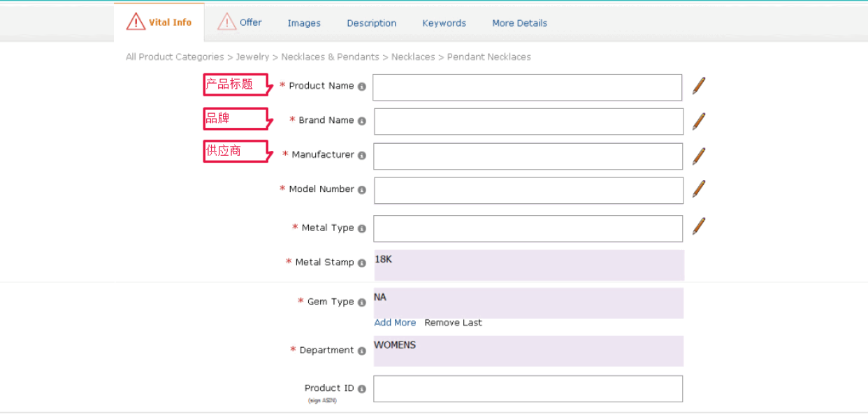The height and width of the screenshot is (419, 868).
Task: Click pencil edit icon beside Model Number field
Action: [x=699, y=189]
